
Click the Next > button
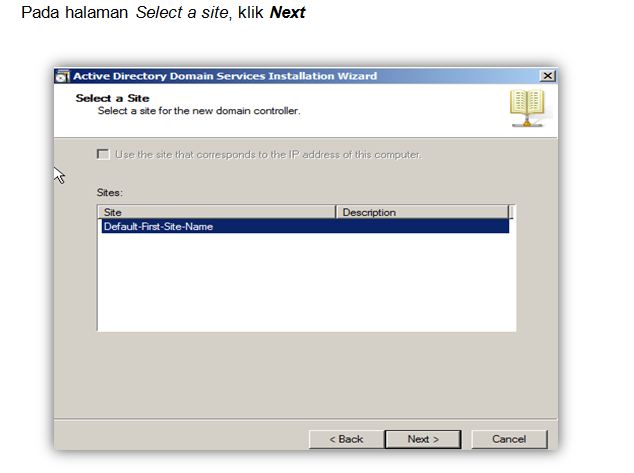tap(423, 439)
